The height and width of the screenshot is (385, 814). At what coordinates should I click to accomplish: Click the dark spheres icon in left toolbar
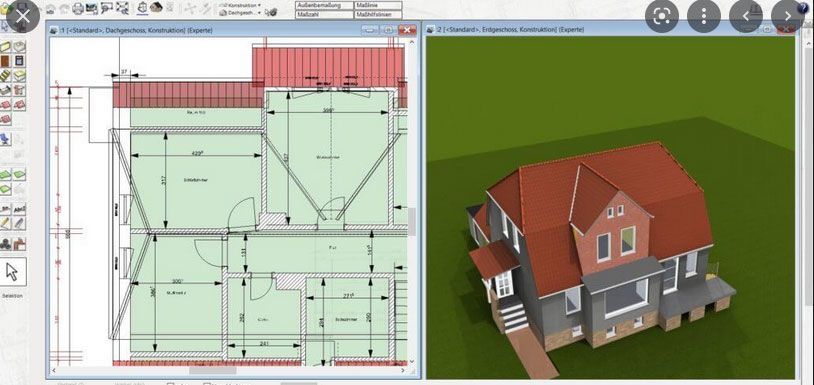point(5,243)
